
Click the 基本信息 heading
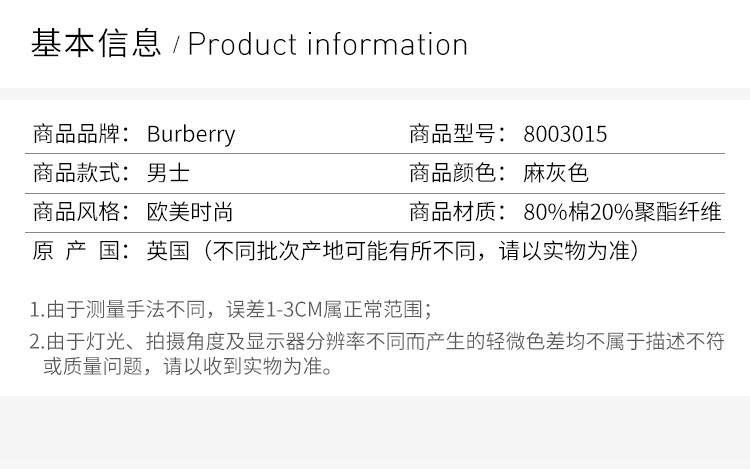coord(96,44)
